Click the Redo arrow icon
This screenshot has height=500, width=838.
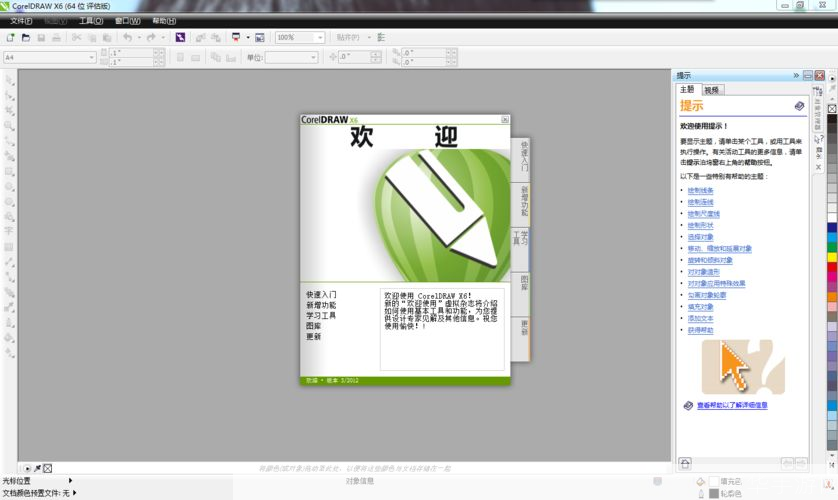(151, 37)
